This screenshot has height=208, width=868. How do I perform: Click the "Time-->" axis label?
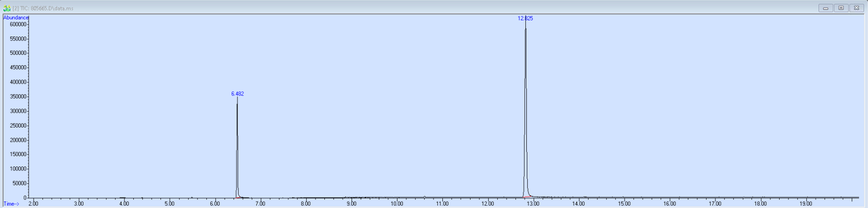pyautogui.click(x=11, y=204)
